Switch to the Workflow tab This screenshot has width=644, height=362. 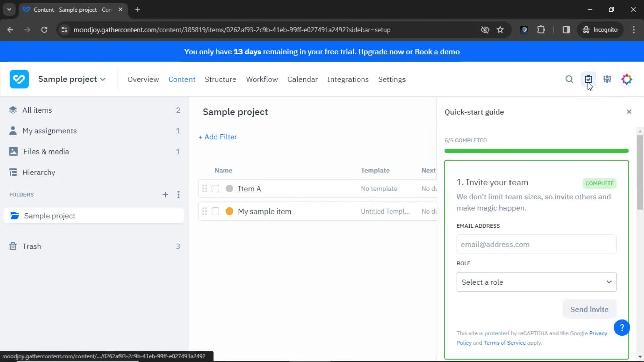pyautogui.click(x=262, y=79)
